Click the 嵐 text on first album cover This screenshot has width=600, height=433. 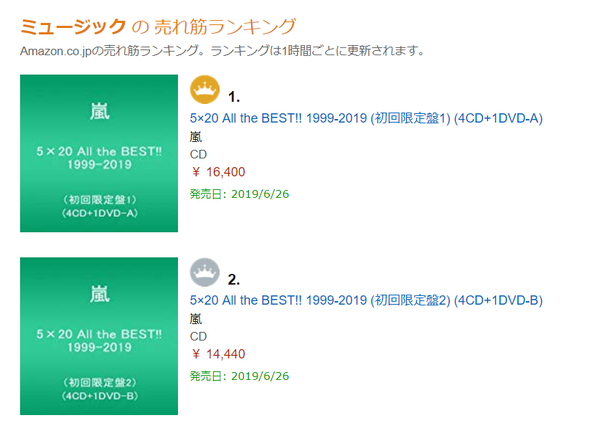coord(100,112)
